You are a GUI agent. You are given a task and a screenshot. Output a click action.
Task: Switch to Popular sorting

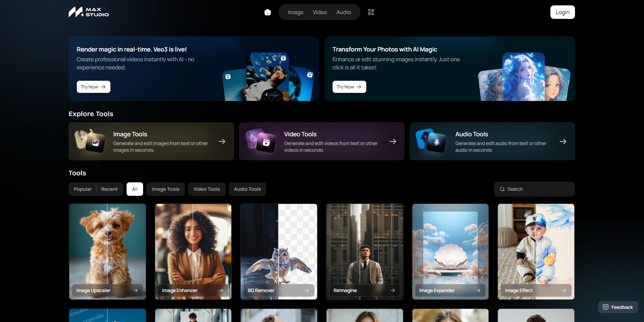83,189
